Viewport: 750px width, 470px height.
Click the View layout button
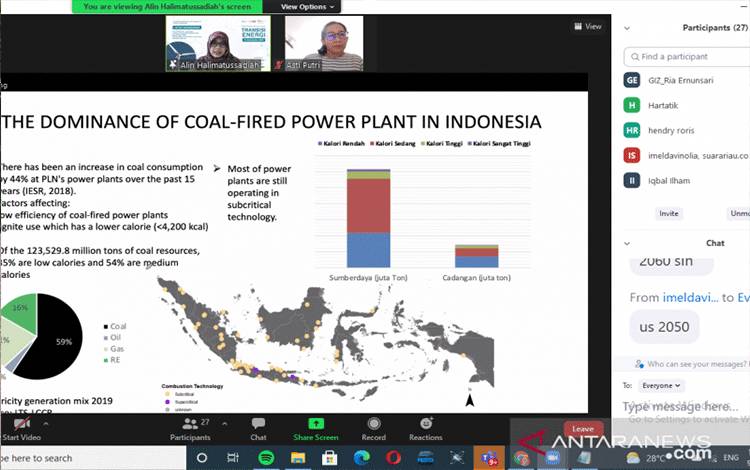[x=588, y=27]
